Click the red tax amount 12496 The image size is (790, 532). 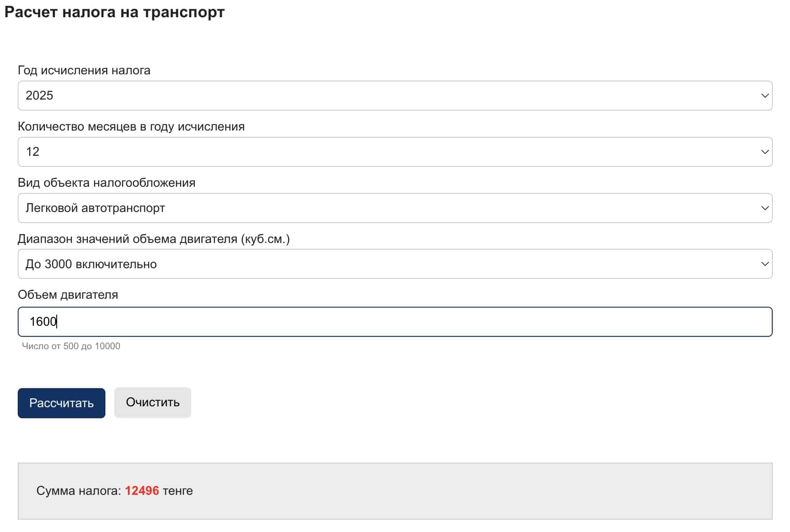[142, 491]
